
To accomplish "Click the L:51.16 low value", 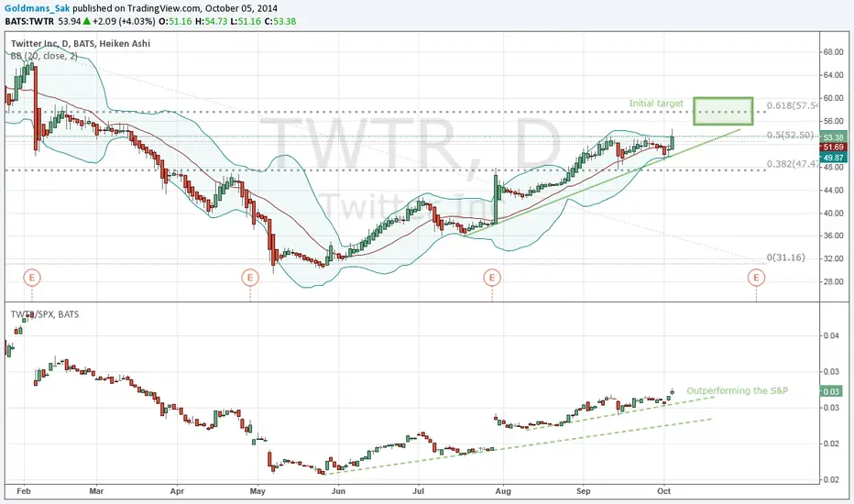I will [246, 21].
